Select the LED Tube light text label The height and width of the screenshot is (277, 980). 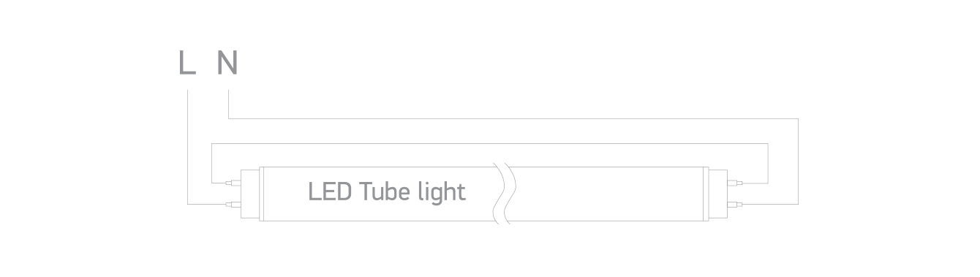pos(387,192)
